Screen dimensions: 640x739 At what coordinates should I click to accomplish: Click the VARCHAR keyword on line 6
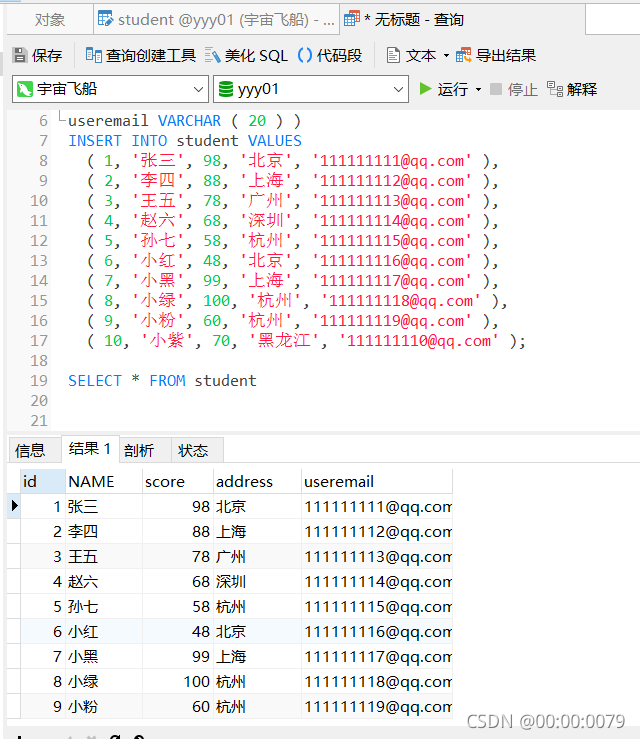coord(189,121)
